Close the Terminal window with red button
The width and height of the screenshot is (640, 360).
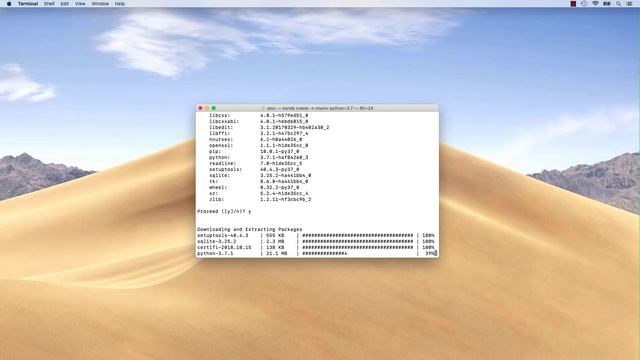[x=200, y=108]
